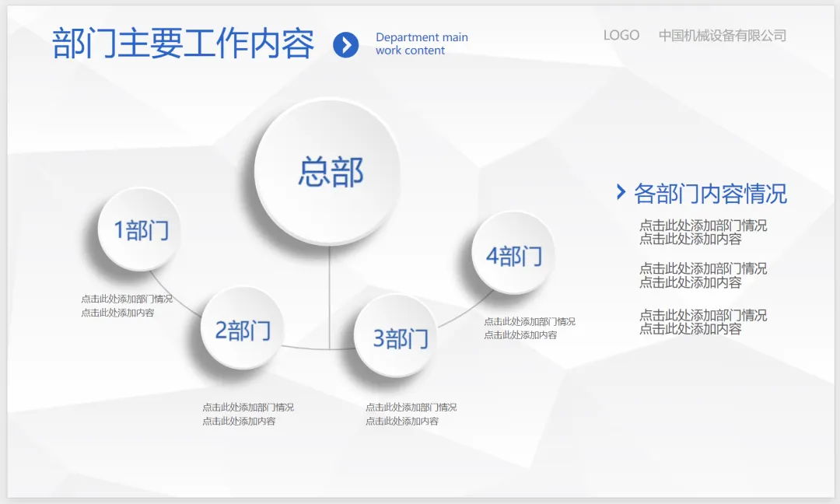Click the first text block below 各部门内容情况
This screenshot has width=840, height=504.
(x=703, y=232)
